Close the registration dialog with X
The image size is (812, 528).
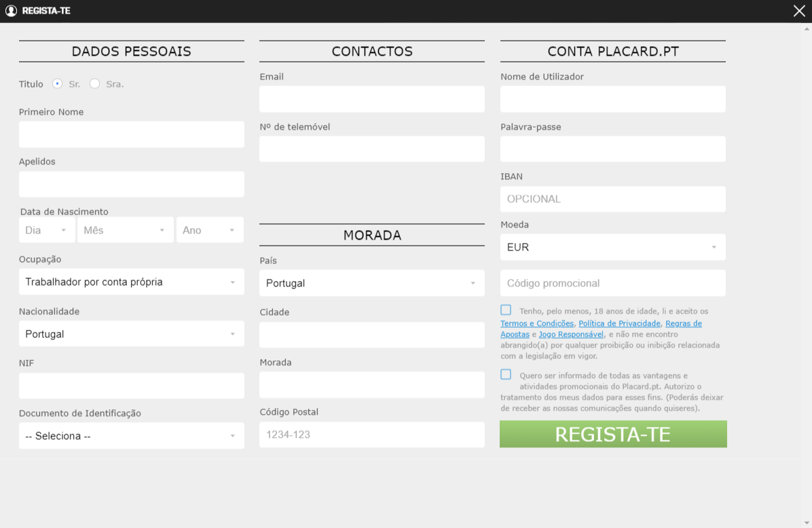tap(799, 11)
